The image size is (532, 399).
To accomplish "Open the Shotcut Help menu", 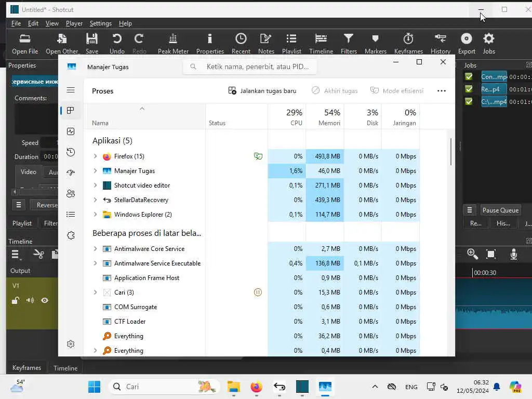I will 125,23.
